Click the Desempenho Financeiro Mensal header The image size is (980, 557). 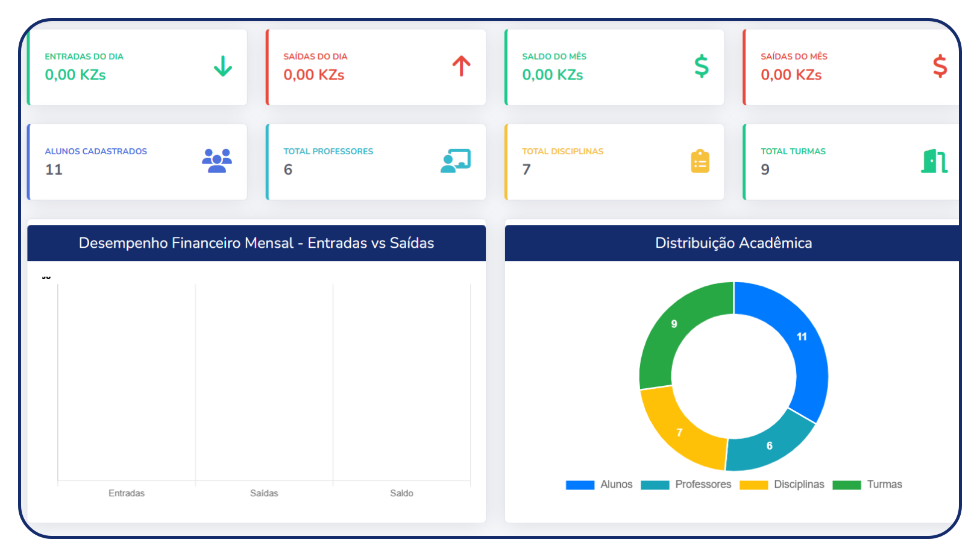pyautogui.click(x=256, y=243)
